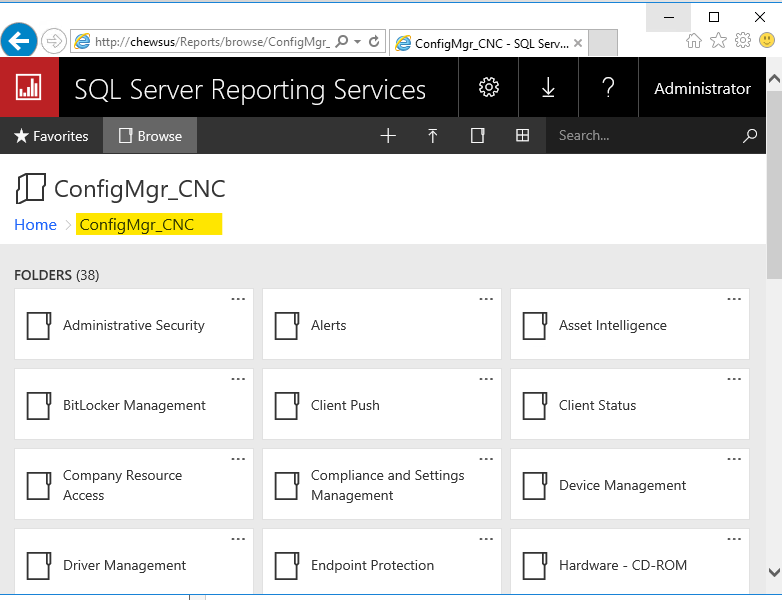Image resolution: width=782 pixels, height=600 pixels.
Task: Click the plus New item icon
Action: [388, 136]
